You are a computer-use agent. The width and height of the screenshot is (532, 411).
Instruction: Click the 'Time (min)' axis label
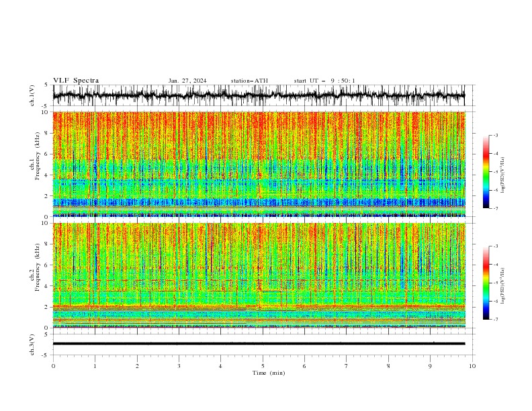pyautogui.click(x=269, y=373)
